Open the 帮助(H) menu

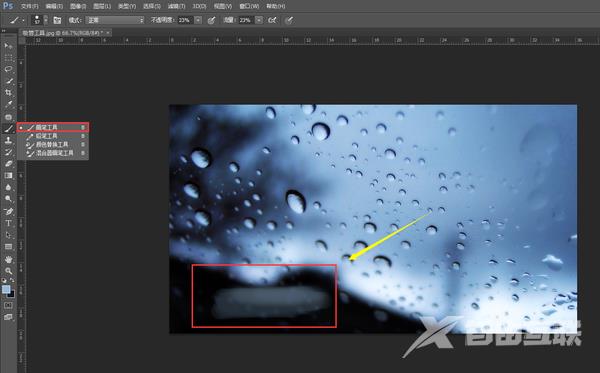tap(276, 6)
